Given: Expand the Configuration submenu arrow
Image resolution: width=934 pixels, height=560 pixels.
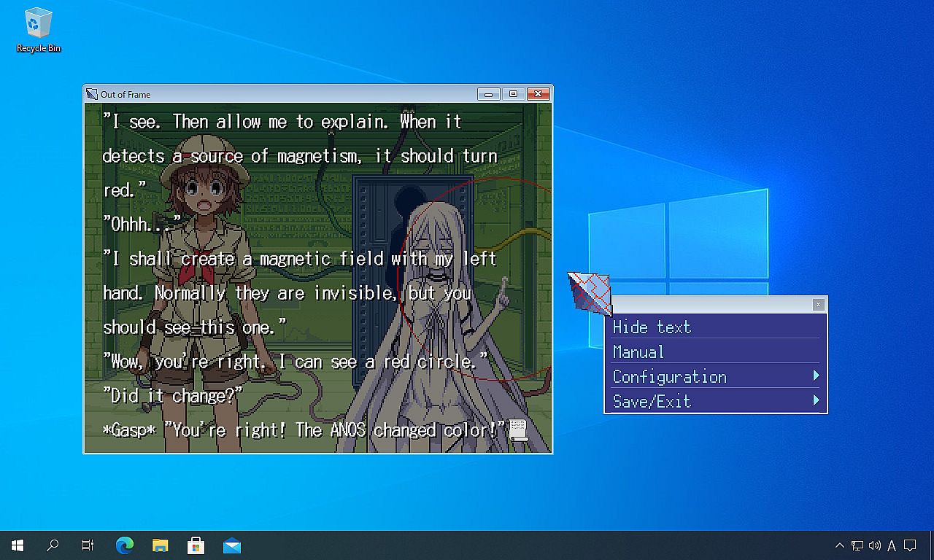Looking at the screenshot, I should [x=816, y=376].
